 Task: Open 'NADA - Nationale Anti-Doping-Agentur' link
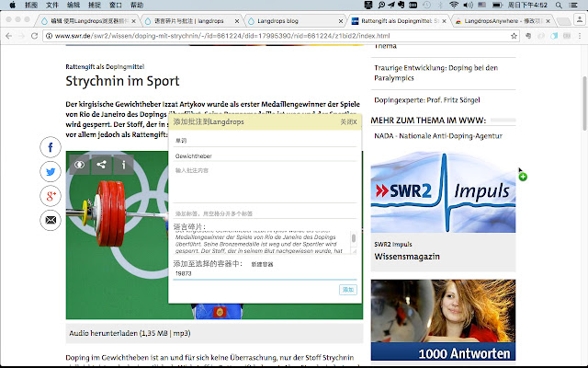(x=438, y=136)
